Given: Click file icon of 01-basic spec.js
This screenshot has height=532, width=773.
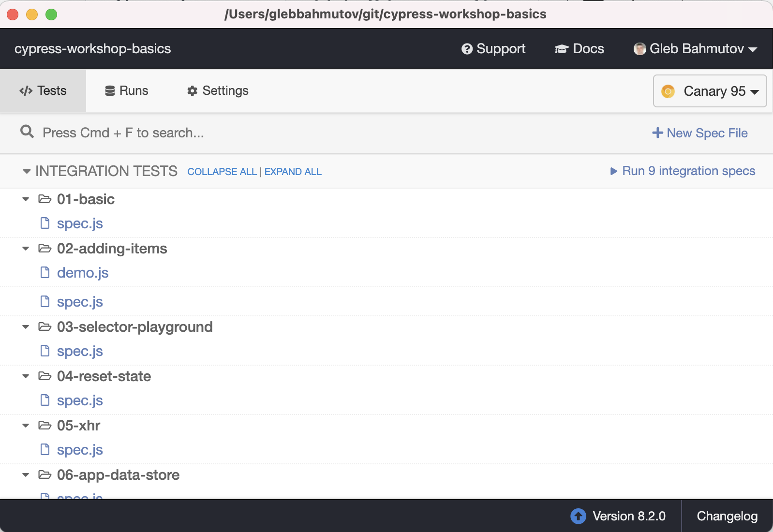Looking at the screenshot, I should [45, 223].
